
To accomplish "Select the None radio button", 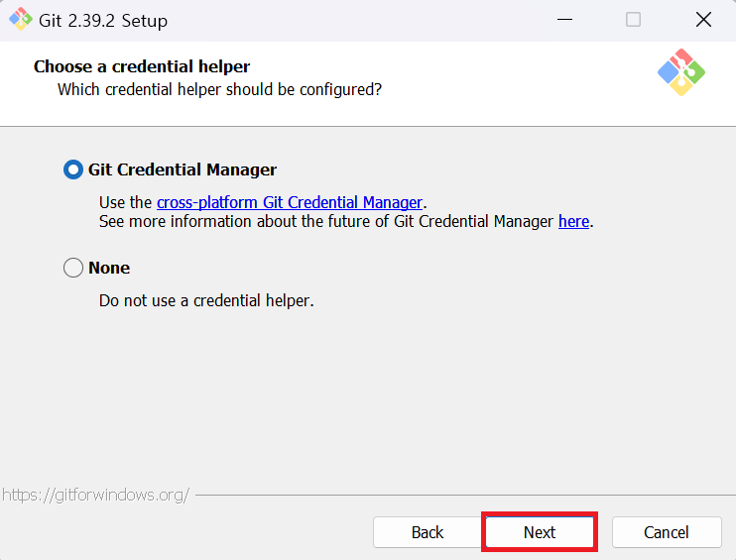I will (73, 268).
